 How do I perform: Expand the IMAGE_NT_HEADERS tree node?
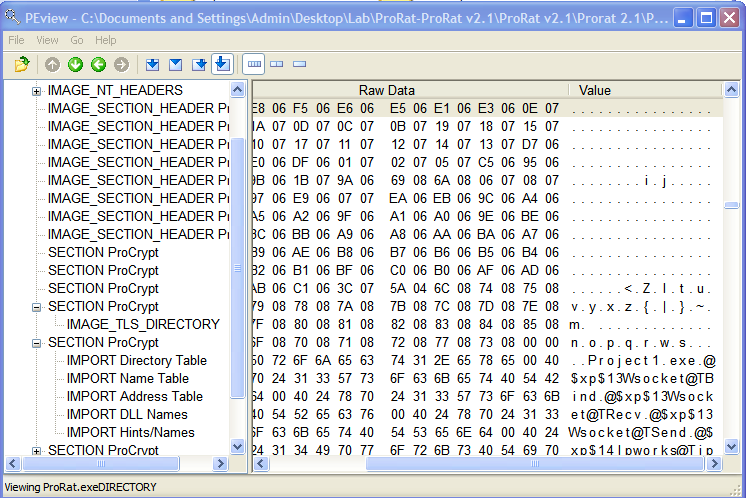coord(37,91)
